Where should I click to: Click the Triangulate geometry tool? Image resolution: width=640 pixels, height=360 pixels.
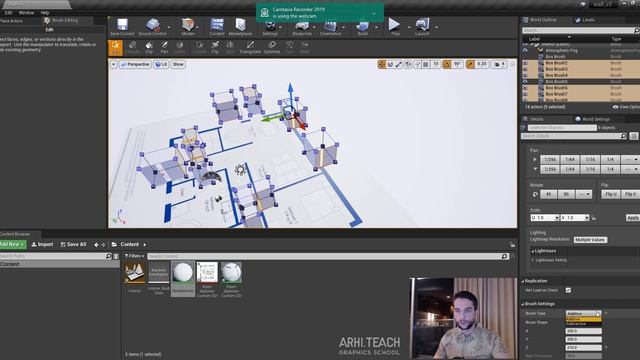point(250,48)
